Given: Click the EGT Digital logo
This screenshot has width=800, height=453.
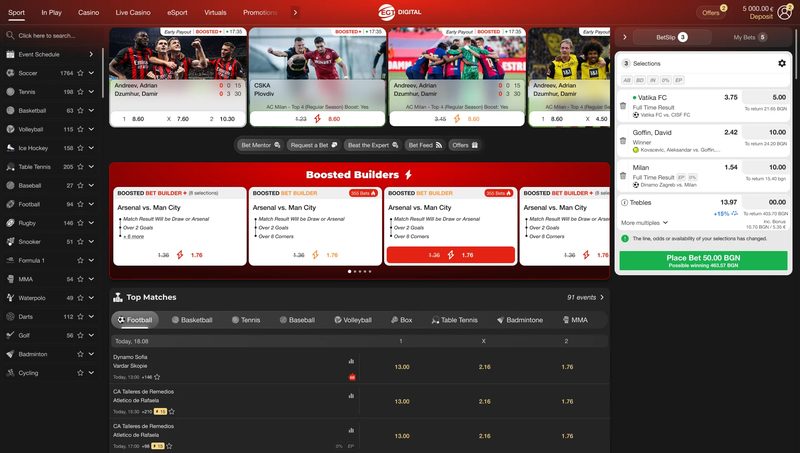Looking at the screenshot, I should (400, 12).
